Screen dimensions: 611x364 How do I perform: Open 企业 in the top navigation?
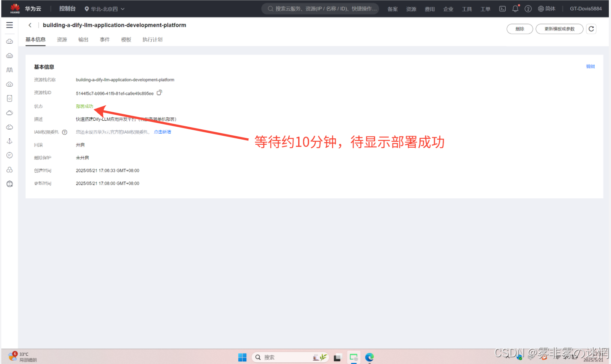tap(448, 9)
